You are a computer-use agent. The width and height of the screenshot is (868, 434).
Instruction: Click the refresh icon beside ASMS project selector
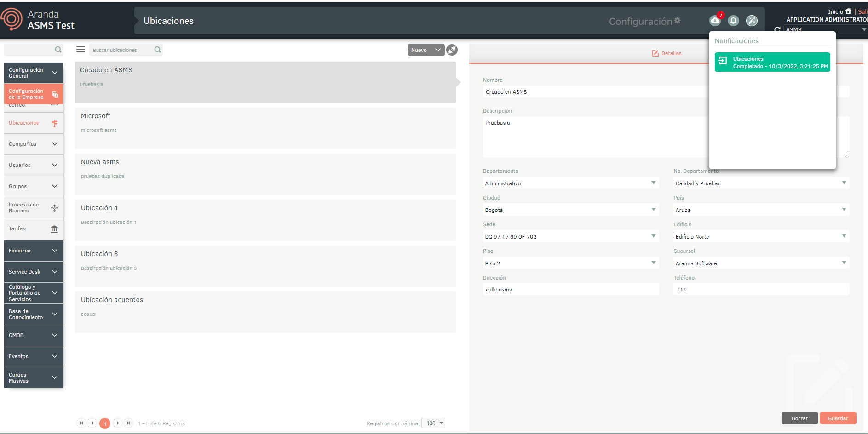(x=777, y=29)
